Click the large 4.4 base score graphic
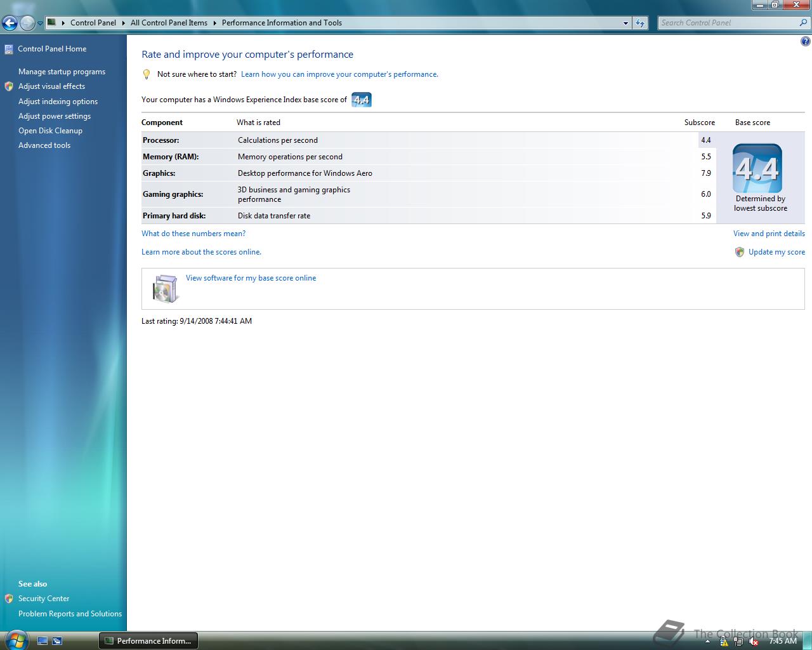Image resolution: width=812 pixels, height=650 pixels. tap(757, 168)
